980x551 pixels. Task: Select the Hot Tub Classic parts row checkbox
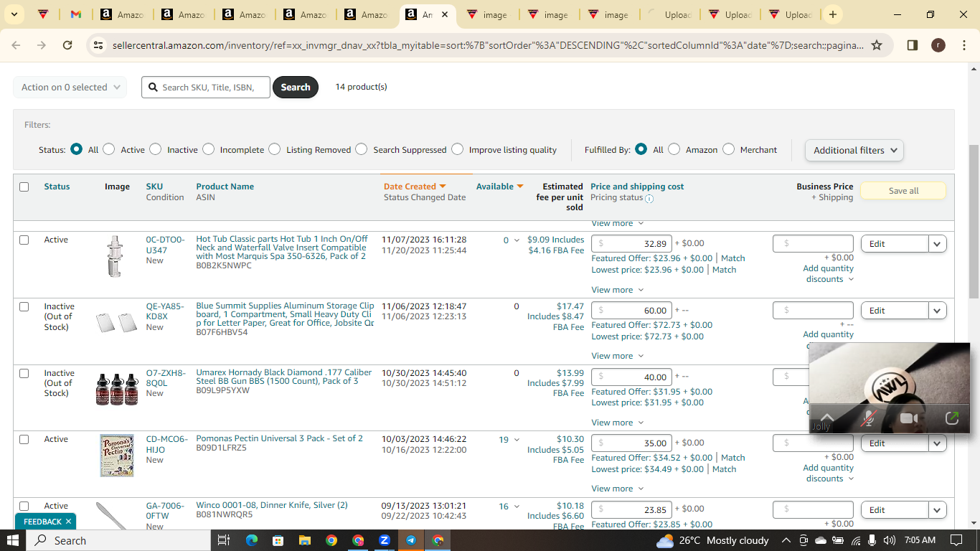coord(24,240)
